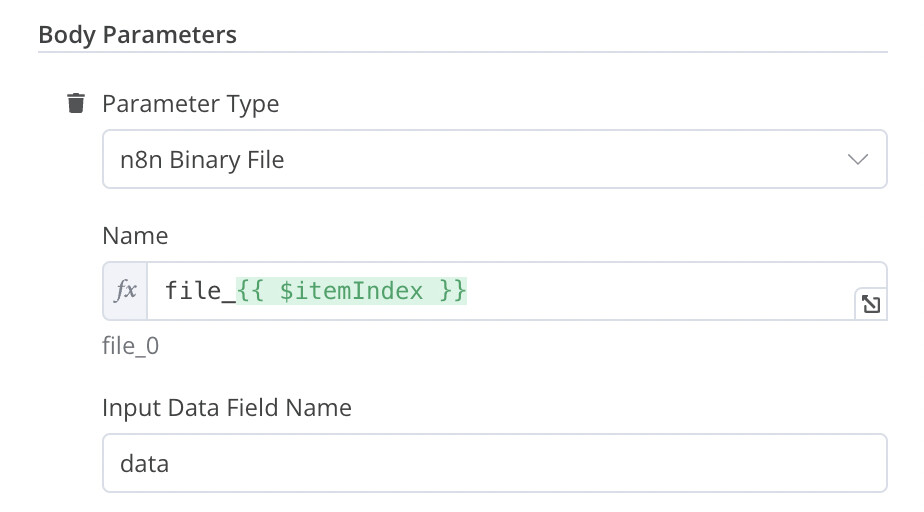
Task: Open the "n8n Binary File" select box
Action: pos(494,159)
